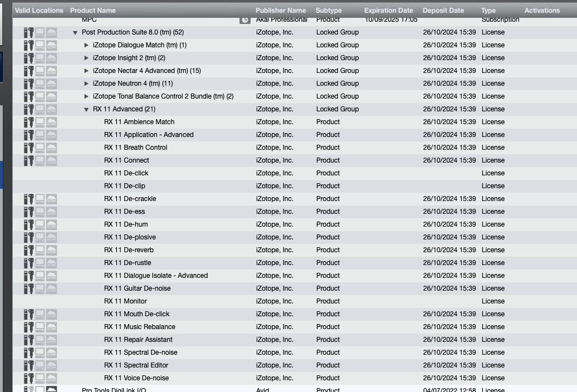Sort by Deposit Date column header
Viewport: 577px width, 392px height.
click(x=443, y=11)
